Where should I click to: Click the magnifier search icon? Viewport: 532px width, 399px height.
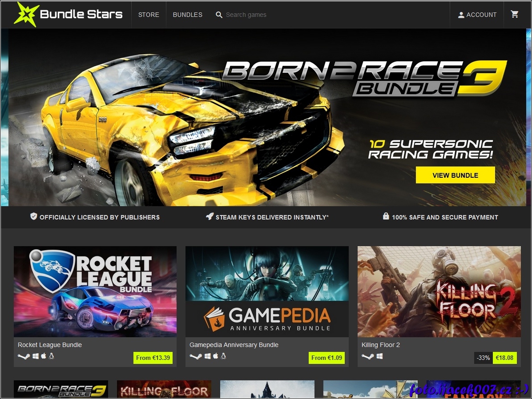pyautogui.click(x=219, y=15)
